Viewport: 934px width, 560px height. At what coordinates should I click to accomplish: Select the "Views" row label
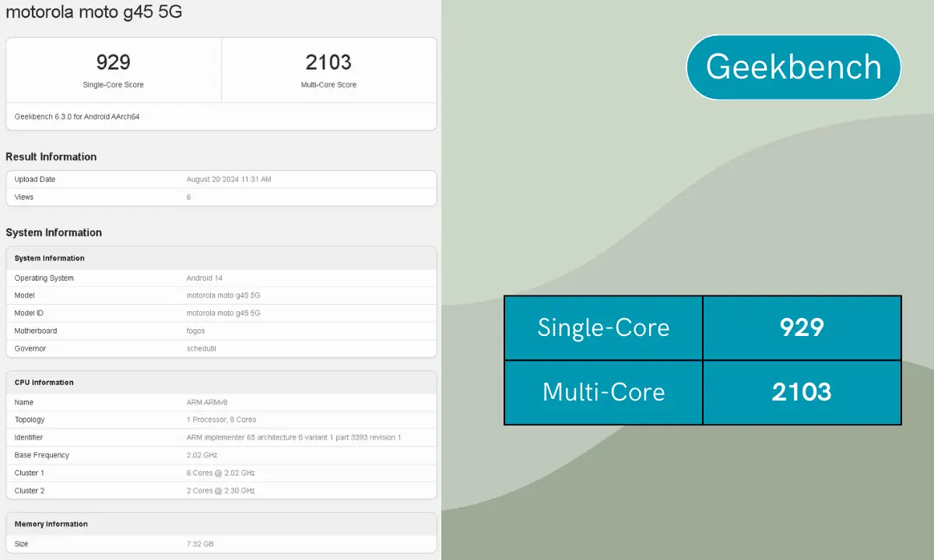pos(24,198)
